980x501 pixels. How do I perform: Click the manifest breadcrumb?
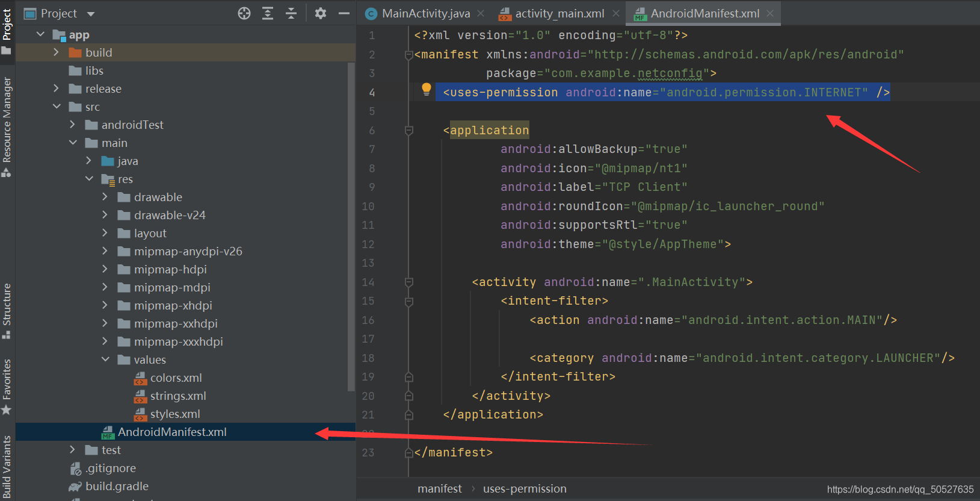pos(440,488)
